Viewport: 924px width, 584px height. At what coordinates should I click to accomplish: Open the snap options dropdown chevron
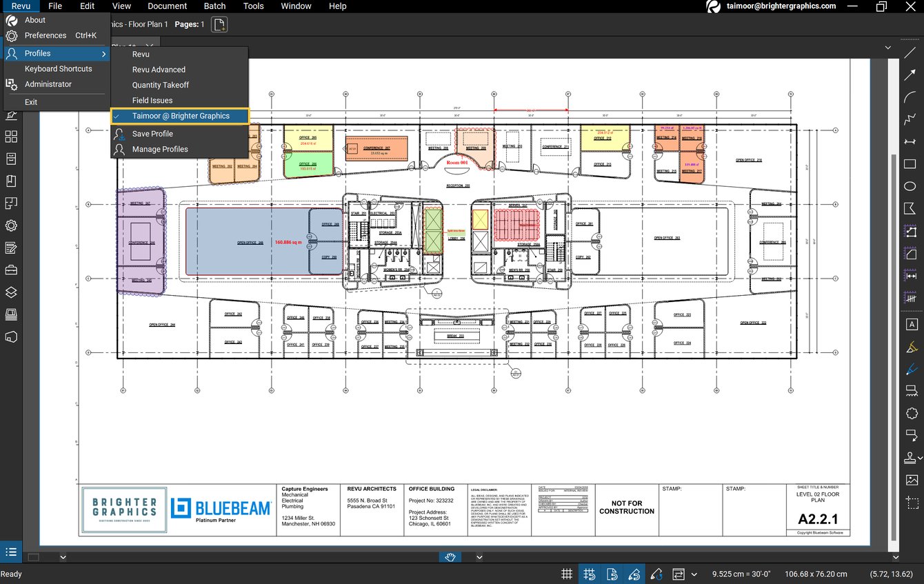694,574
